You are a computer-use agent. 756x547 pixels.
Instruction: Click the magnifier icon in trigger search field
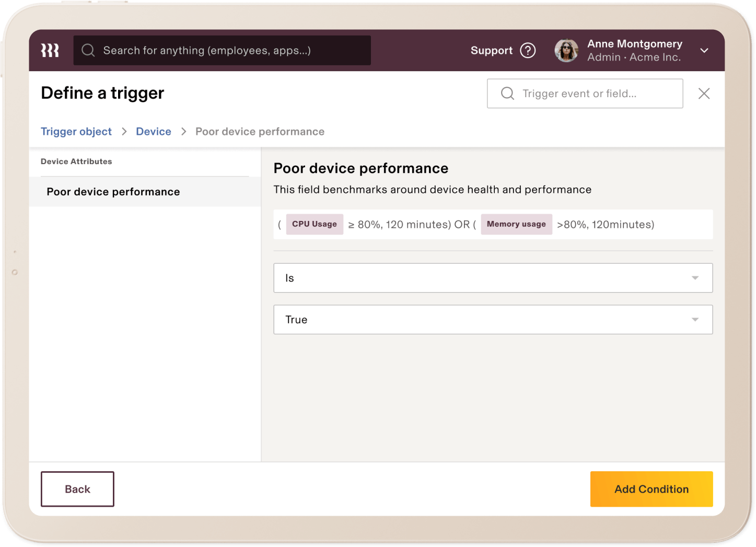(x=507, y=93)
